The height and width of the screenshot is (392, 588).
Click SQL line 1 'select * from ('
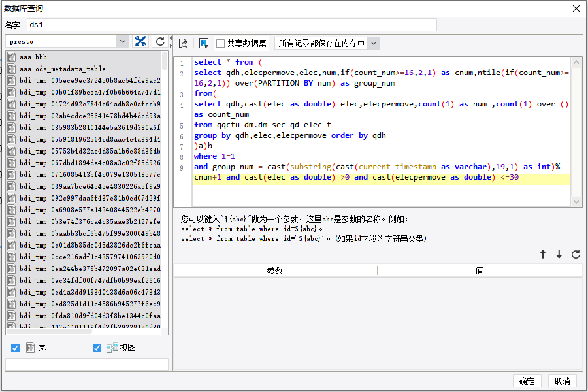point(228,62)
